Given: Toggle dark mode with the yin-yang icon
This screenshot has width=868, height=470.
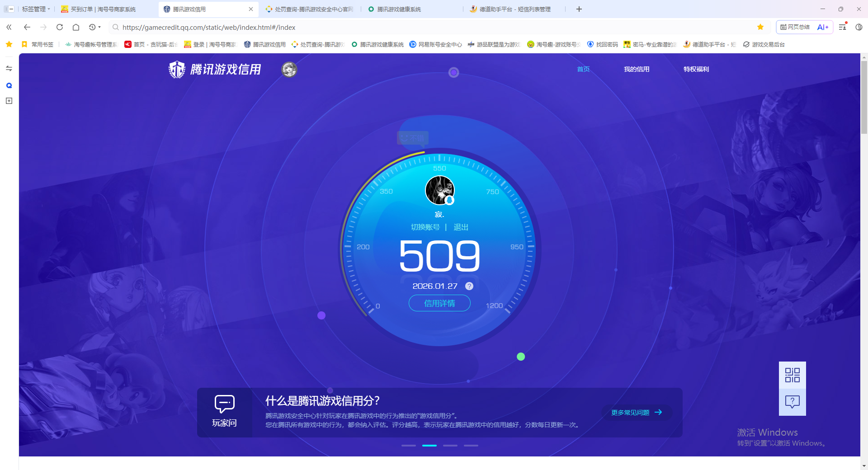Looking at the screenshot, I should tap(859, 27).
